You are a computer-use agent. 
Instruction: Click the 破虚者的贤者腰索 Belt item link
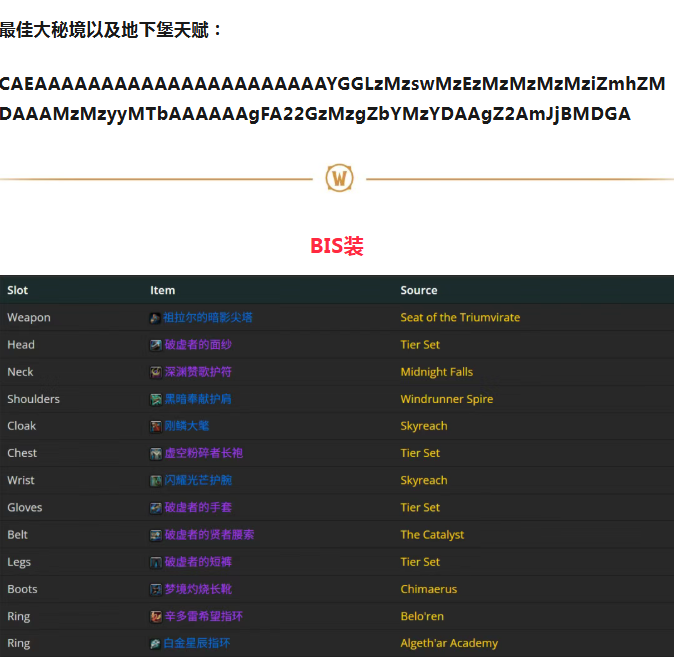pos(209,534)
